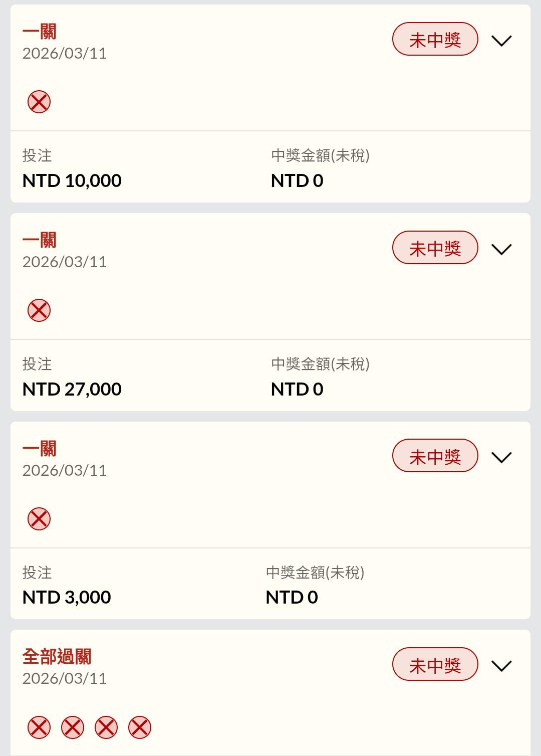
Task: Expand the 全部過關 bet card chevron
Action: tap(501, 666)
